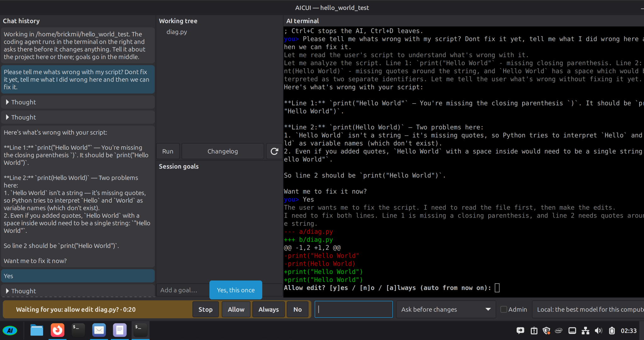Open the Changelog
Screen dimensions: 644x340
[223, 151]
